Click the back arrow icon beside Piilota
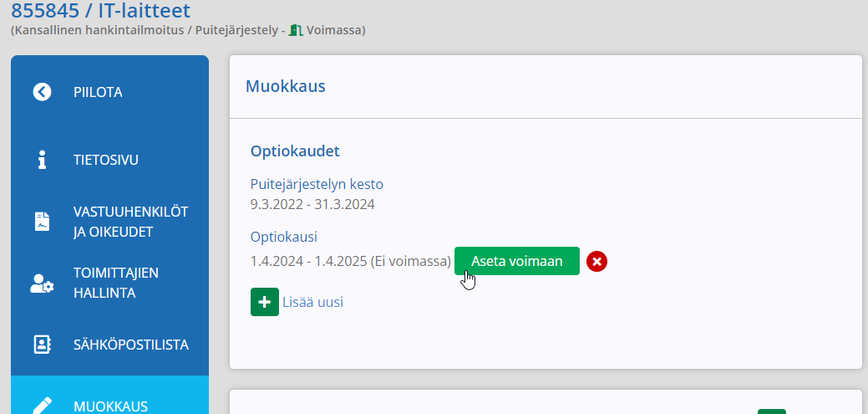Viewport: 868px width, 414px height. 42,92
